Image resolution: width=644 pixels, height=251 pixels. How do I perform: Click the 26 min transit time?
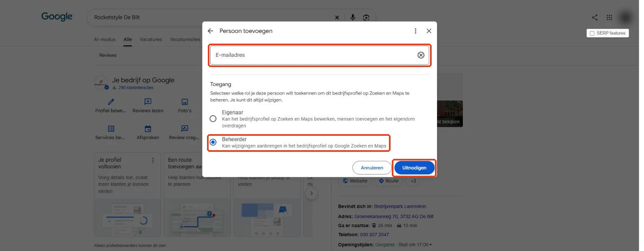(x=386, y=225)
